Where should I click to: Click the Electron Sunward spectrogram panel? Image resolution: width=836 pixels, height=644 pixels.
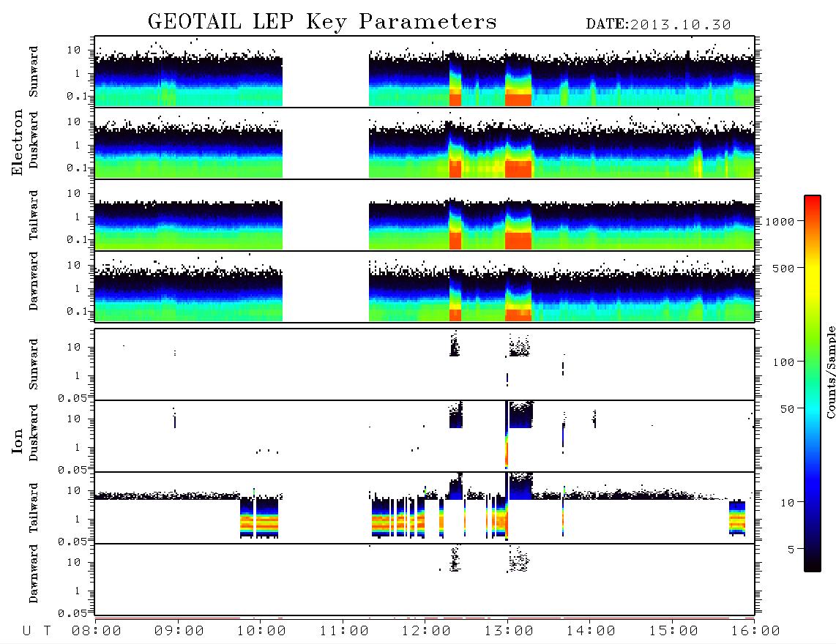click(x=425, y=72)
